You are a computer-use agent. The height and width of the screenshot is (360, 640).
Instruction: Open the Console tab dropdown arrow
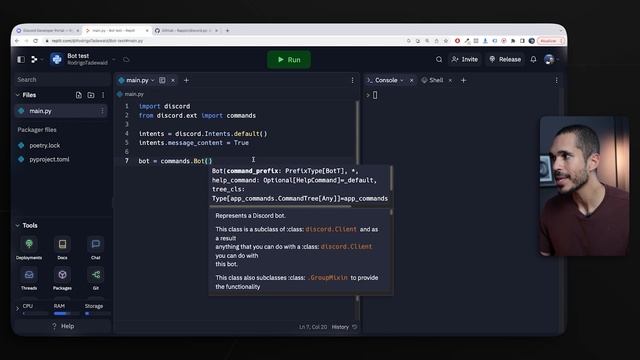pos(402,80)
